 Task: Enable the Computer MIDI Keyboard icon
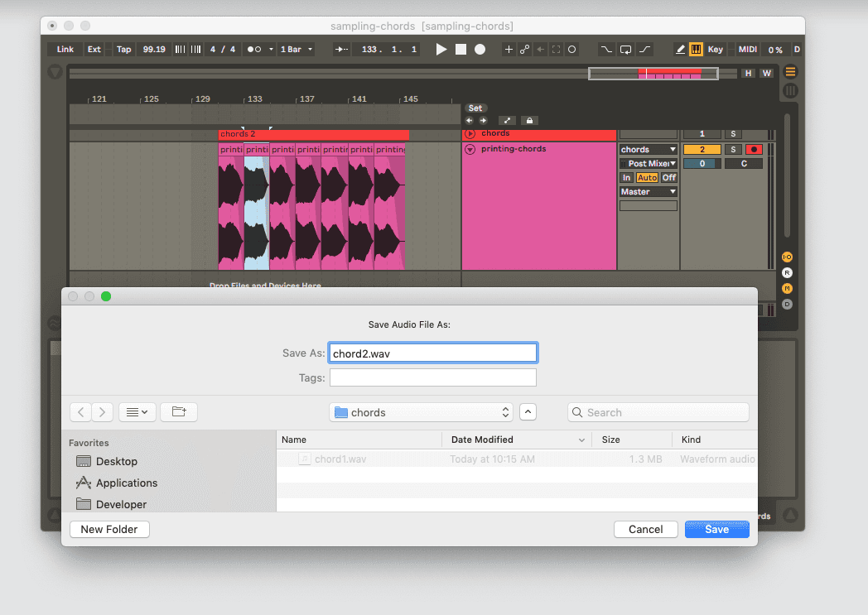697,49
